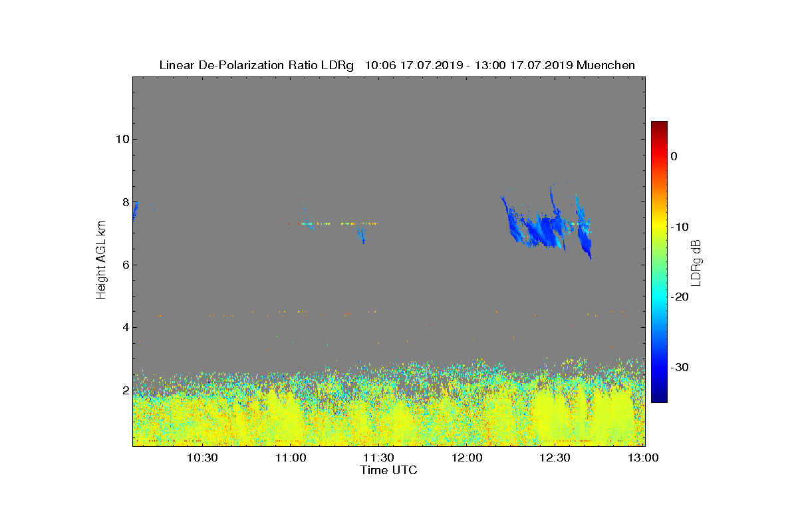The width and height of the screenshot is (798, 532).
Task: Select the 11:30 time tick label
Action: (x=379, y=458)
